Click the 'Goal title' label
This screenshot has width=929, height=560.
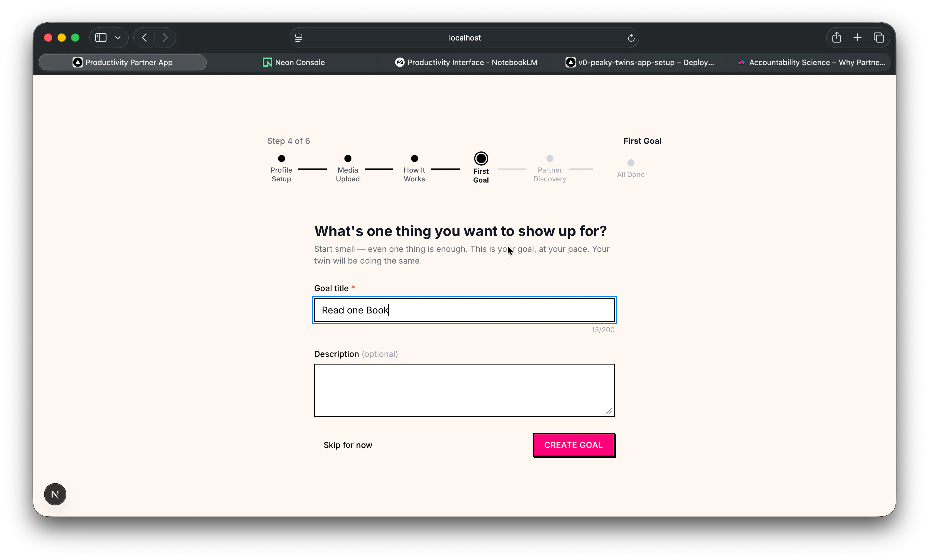(331, 288)
